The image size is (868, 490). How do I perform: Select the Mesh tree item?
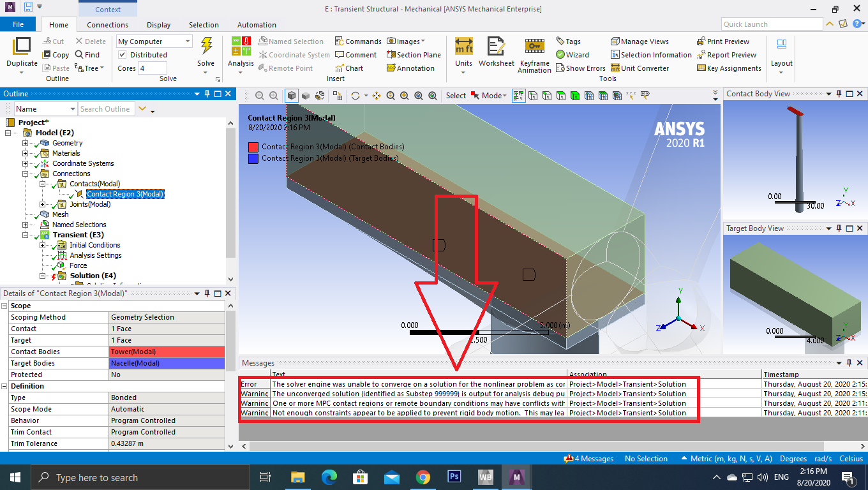pyautogui.click(x=60, y=214)
